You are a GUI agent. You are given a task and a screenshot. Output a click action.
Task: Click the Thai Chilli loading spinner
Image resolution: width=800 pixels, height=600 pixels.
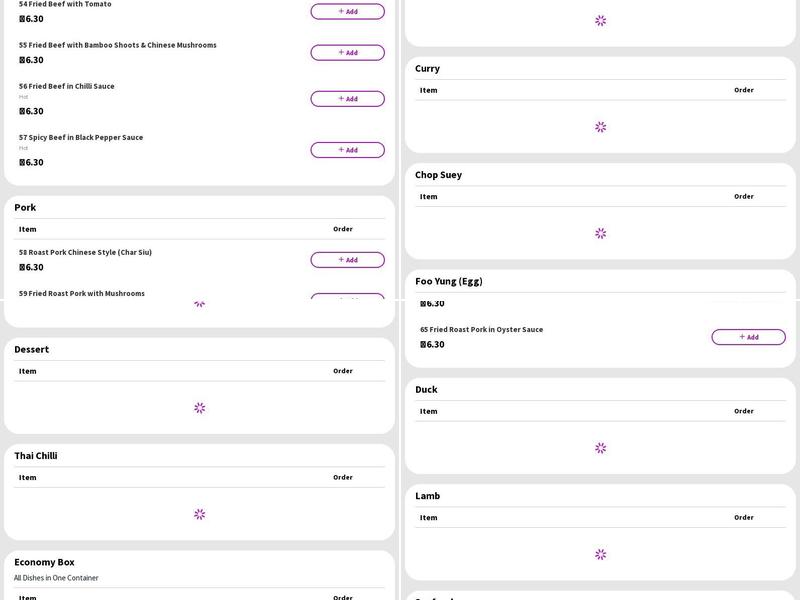(x=199, y=514)
